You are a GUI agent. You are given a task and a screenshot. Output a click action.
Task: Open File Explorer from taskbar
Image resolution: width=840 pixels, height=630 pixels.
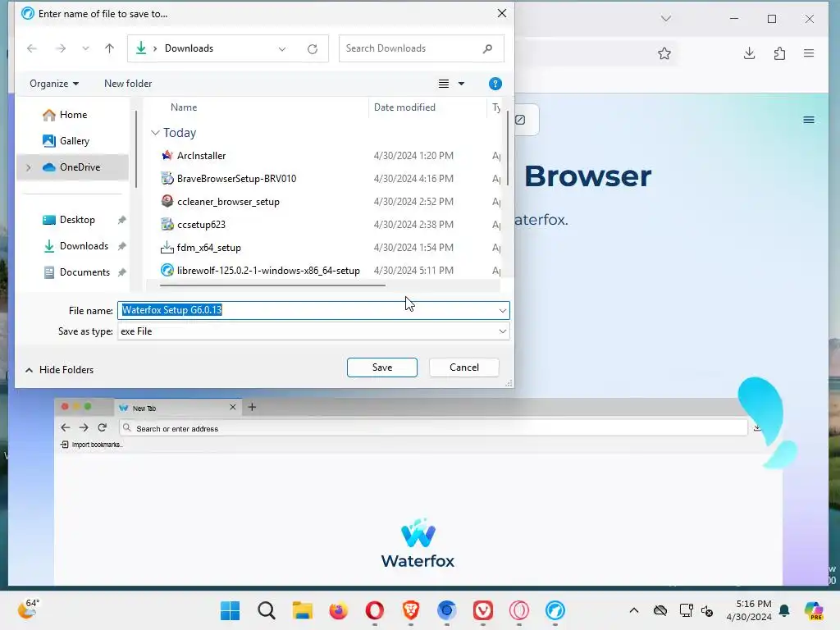tap(302, 610)
